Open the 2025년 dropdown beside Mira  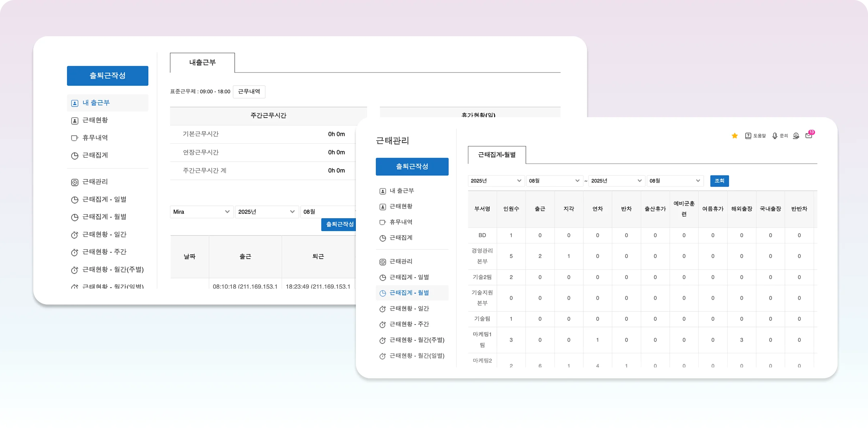click(x=267, y=212)
